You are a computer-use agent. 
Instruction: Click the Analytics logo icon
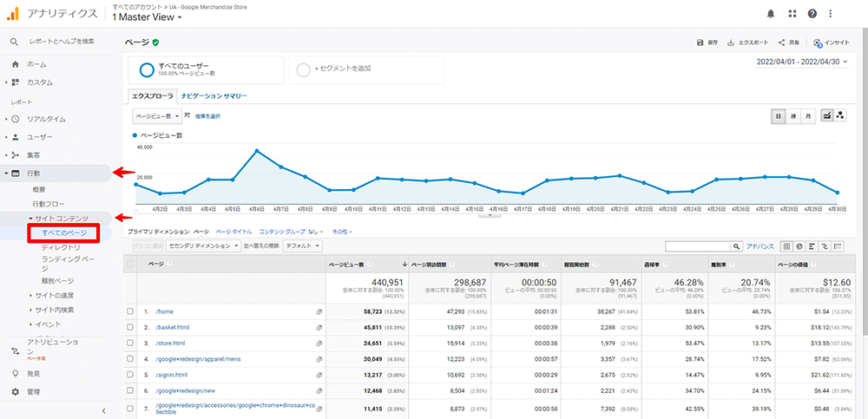pyautogui.click(x=13, y=14)
